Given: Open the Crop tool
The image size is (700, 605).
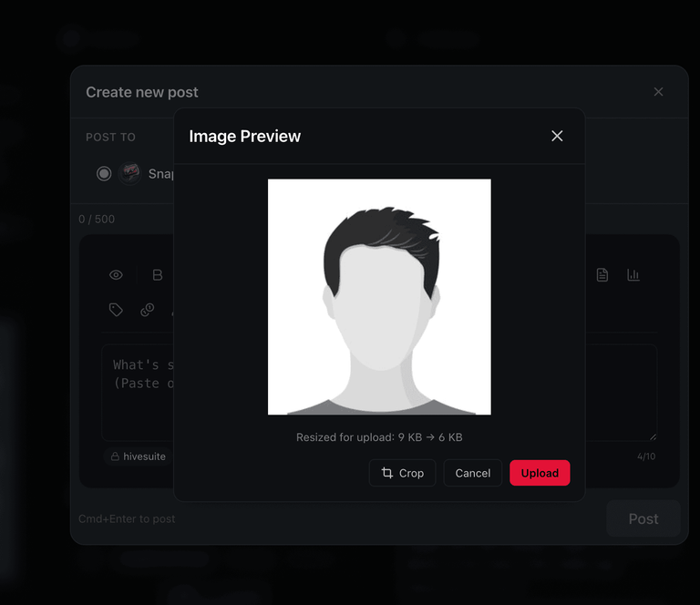Looking at the screenshot, I should tap(402, 473).
